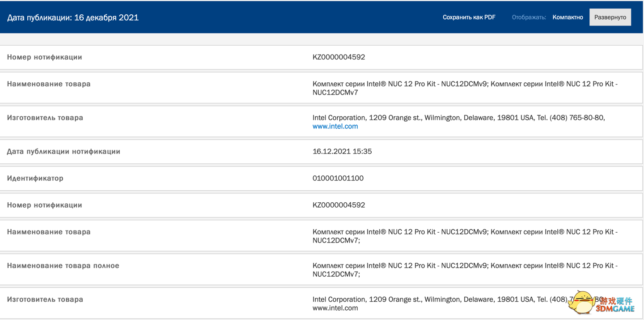Viewport: 644px width, 320px height.
Task: Switch display mode to Компактно
Action: pos(568,17)
